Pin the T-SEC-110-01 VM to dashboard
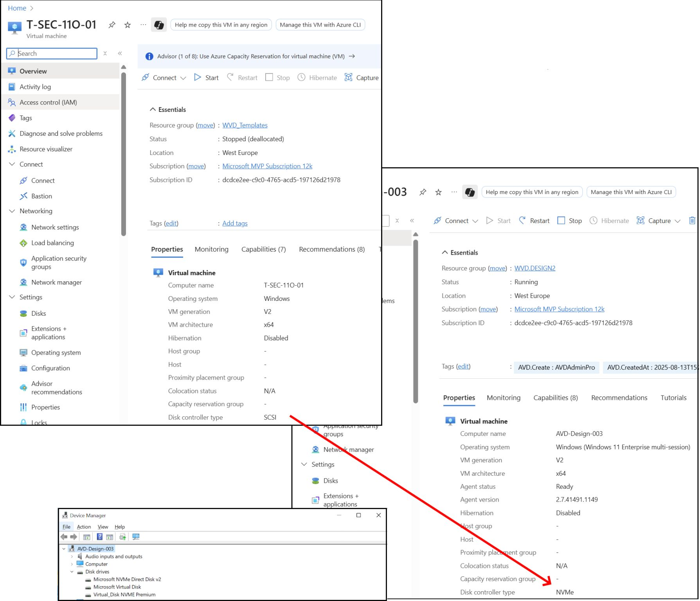The height and width of the screenshot is (601, 700). tap(112, 25)
